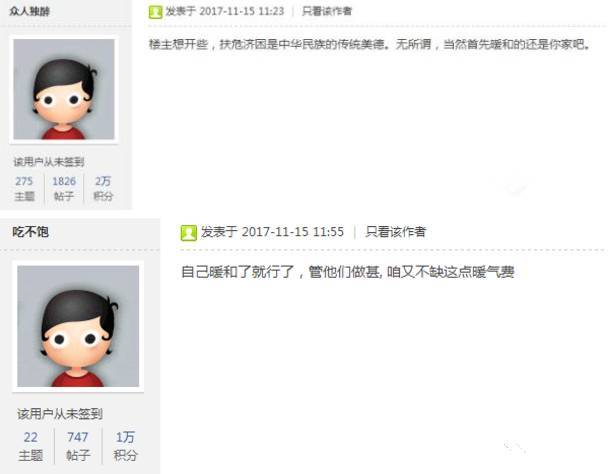Open 1万 积分 of 吃不饱
Image resolution: width=611 pixels, height=474 pixels.
tap(125, 446)
